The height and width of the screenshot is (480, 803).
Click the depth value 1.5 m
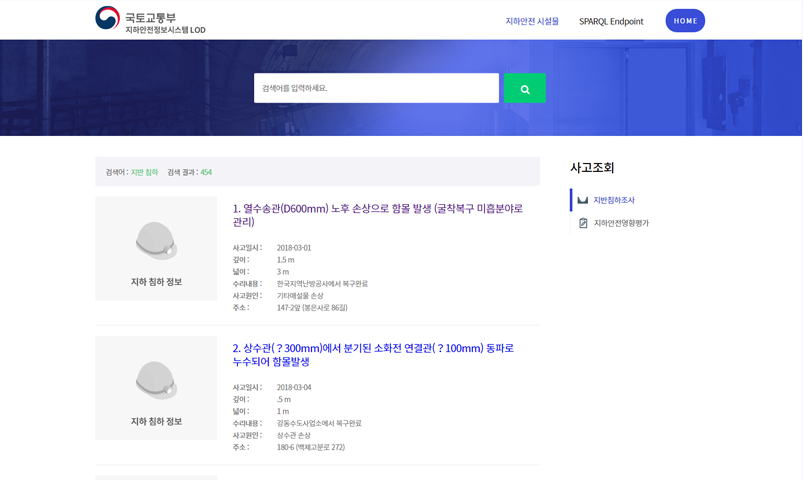click(x=285, y=260)
